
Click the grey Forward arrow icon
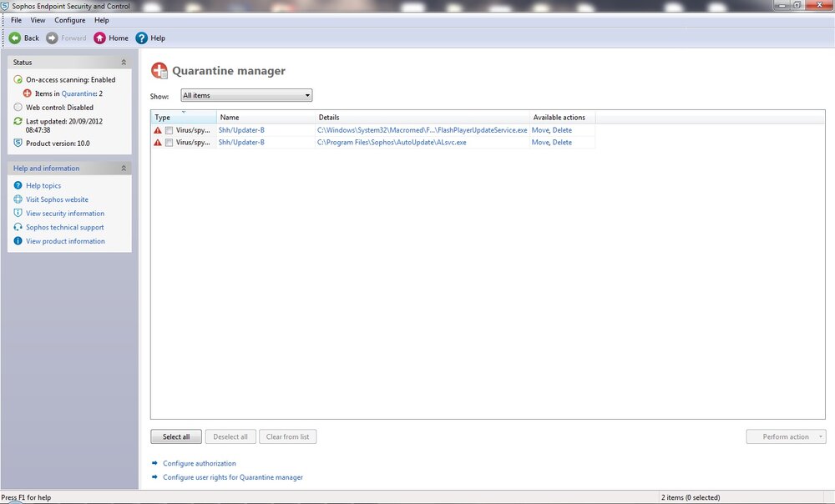52,38
